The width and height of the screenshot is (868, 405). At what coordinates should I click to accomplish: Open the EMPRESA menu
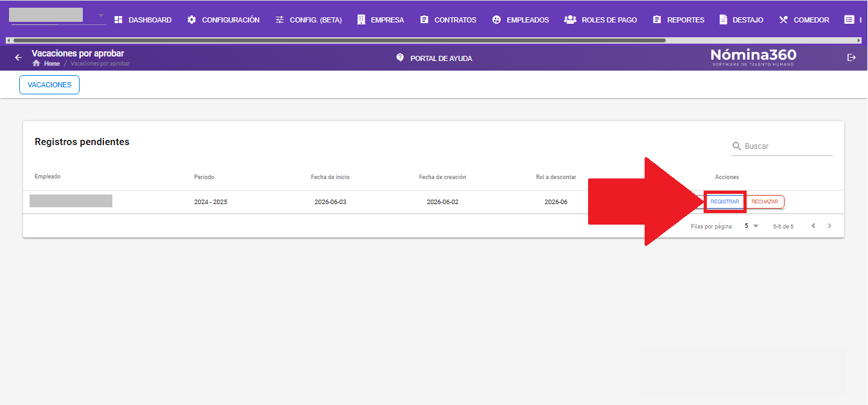[x=381, y=20]
